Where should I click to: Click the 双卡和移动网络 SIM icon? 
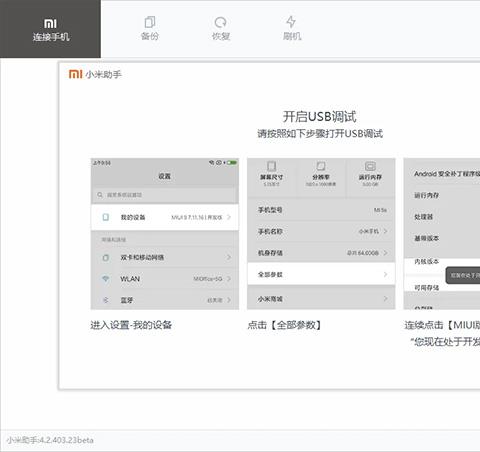point(106,257)
